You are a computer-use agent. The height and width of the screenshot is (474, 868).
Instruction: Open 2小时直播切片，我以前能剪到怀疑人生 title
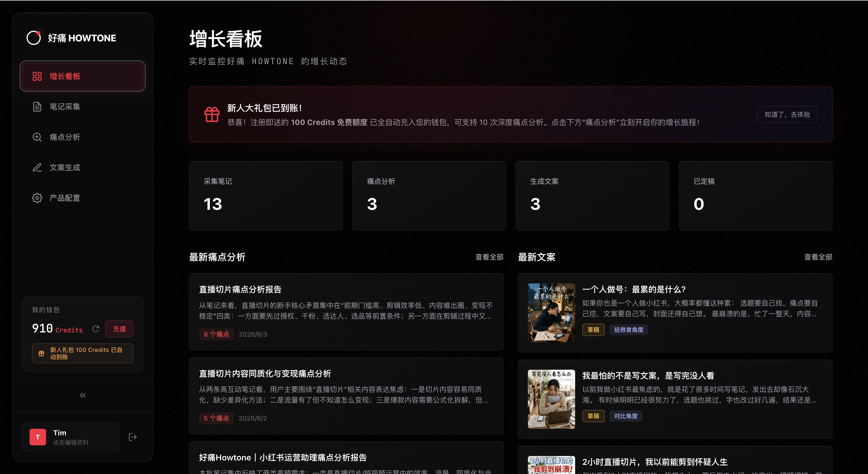pos(655,462)
